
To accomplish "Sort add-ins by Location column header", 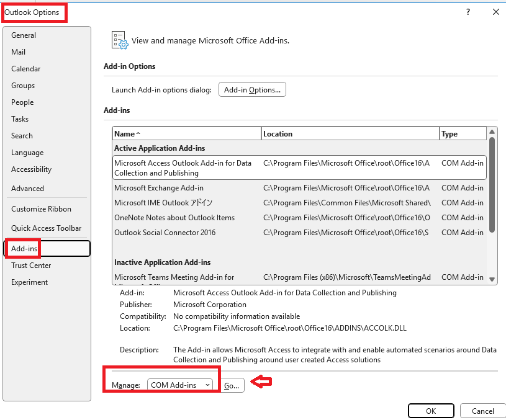I will (x=350, y=133).
